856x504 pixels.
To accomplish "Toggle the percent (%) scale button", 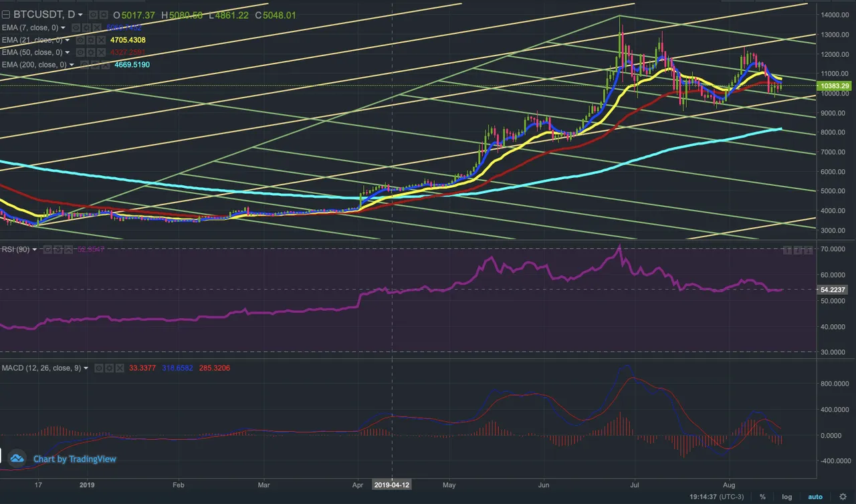I will pyautogui.click(x=763, y=497).
